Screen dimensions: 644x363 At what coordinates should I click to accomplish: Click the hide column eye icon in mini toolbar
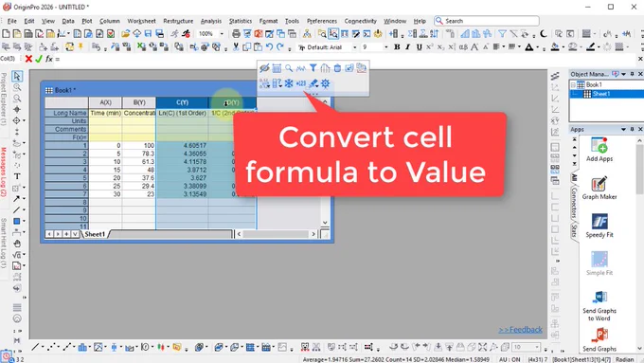[264, 68]
